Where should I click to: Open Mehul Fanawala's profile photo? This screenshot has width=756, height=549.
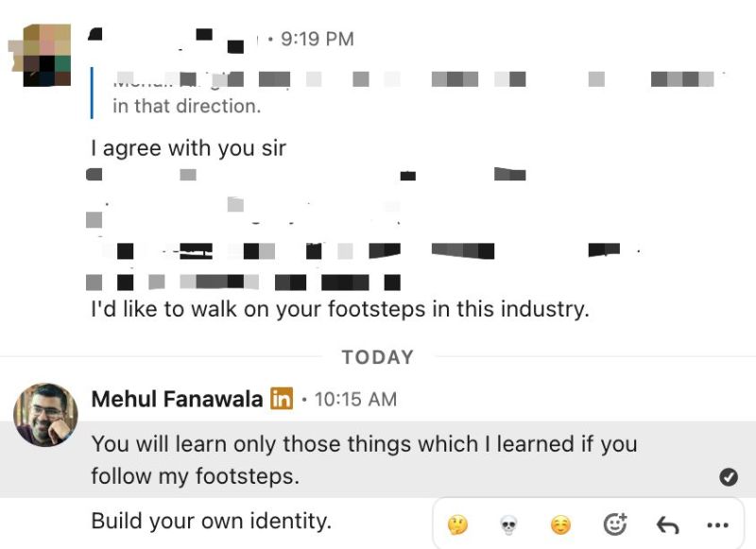[45, 414]
